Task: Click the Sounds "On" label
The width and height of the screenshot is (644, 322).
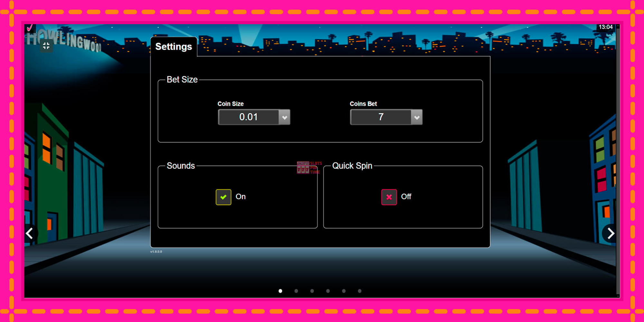Action: [241, 196]
